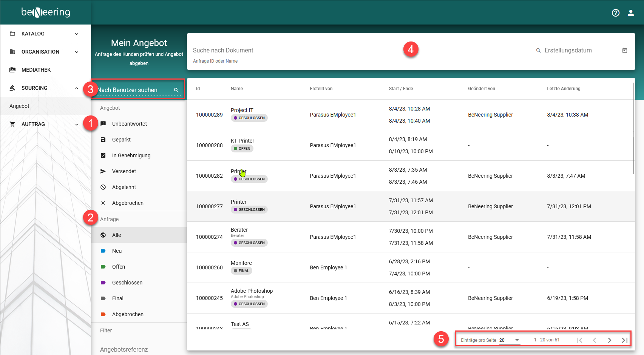Go to the previous page of entries

click(x=594, y=340)
